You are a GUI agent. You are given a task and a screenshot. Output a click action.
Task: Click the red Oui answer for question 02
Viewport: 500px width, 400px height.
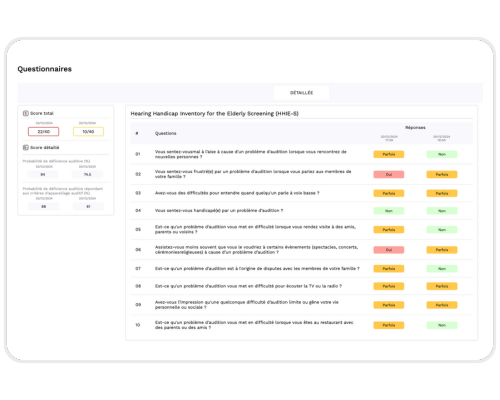click(x=389, y=174)
